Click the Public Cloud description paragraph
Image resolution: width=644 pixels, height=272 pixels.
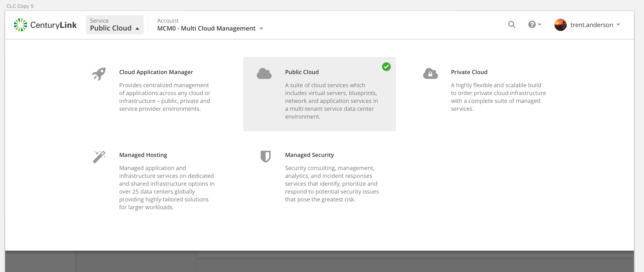pos(331,101)
